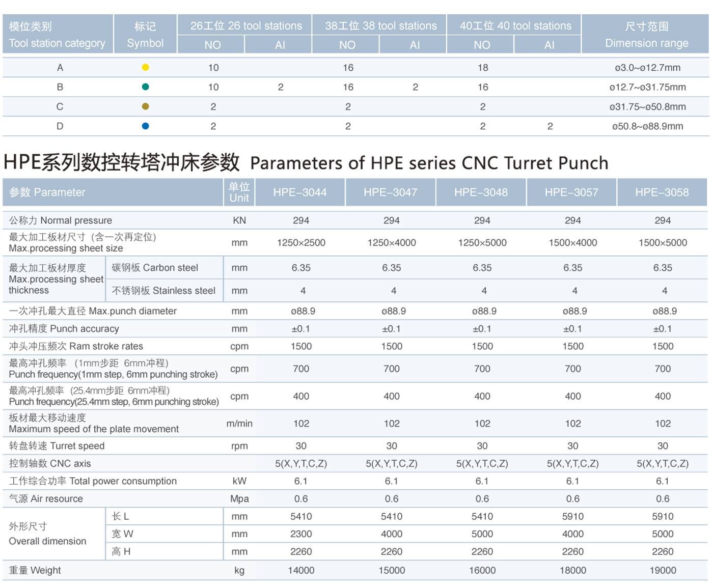Select the HPE-3058 column header
This screenshot has height=588, width=713.
[x=662, y=192]
